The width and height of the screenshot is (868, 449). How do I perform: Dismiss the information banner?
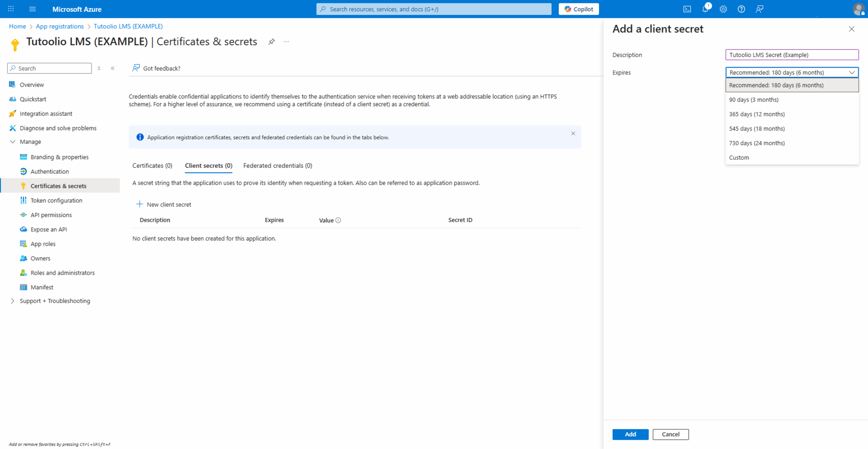tap(573, 134)
